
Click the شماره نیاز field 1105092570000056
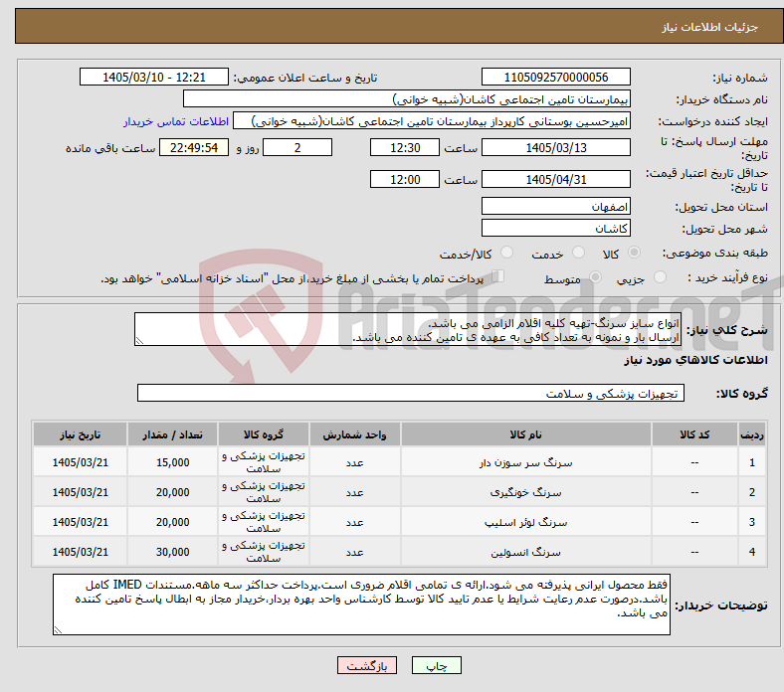pyautogui.click(x=555, y=77)
